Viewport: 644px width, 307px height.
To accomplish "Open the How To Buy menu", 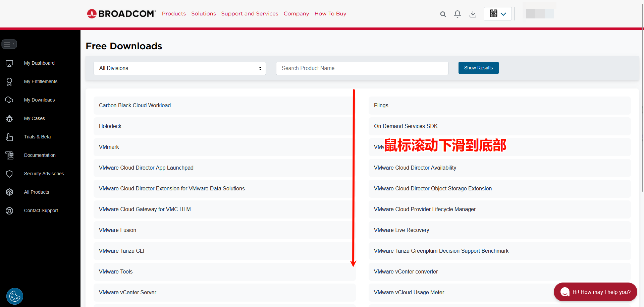I will [330, 14].
